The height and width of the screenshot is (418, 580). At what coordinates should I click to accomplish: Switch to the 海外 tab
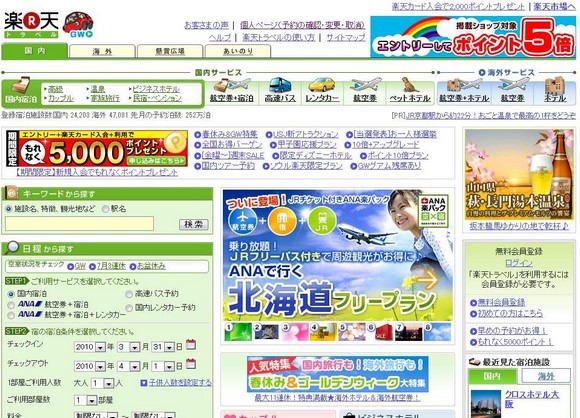[102, 51]
